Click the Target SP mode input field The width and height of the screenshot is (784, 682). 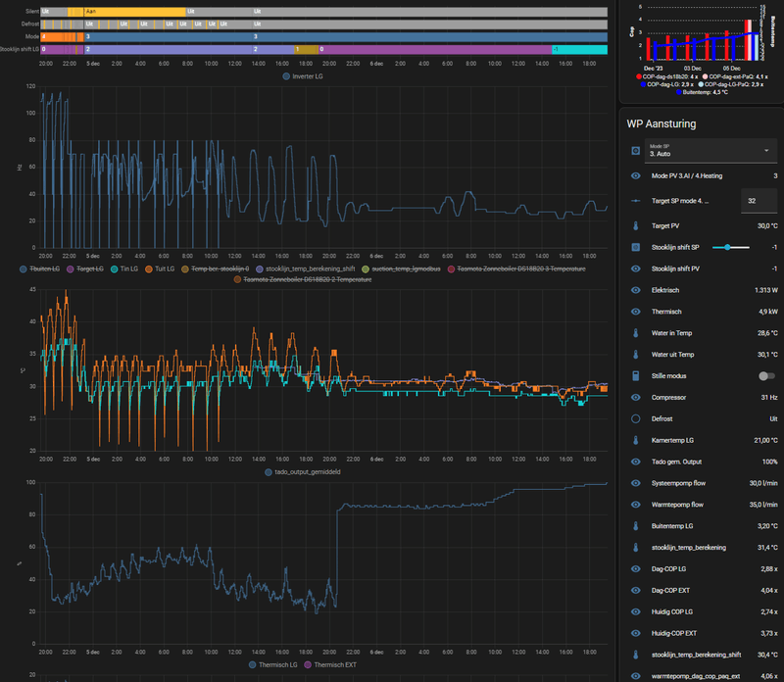point(760,201)
